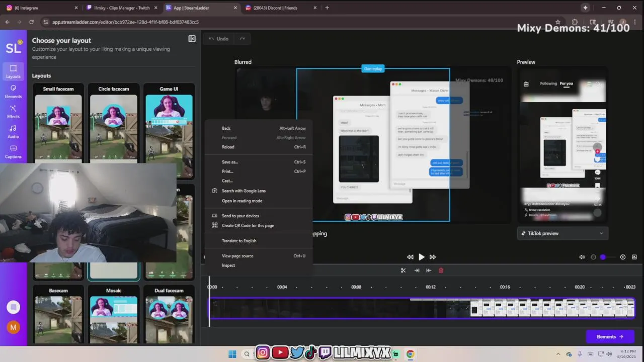Select View page source
This screenshot has width=644, height=362.
[259, 256]
